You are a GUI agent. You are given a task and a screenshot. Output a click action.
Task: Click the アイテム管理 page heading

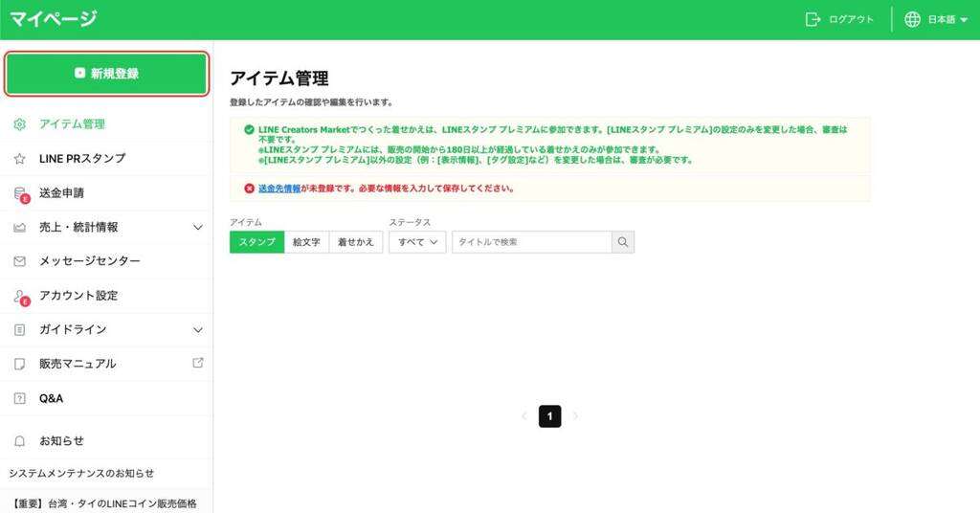(279, 78)
